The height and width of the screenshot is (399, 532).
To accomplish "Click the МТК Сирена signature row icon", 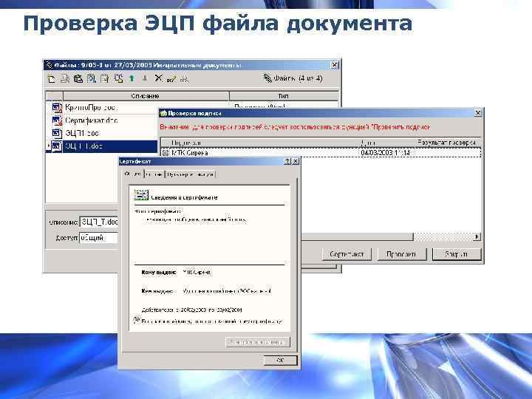I will [x=166, y=153].
